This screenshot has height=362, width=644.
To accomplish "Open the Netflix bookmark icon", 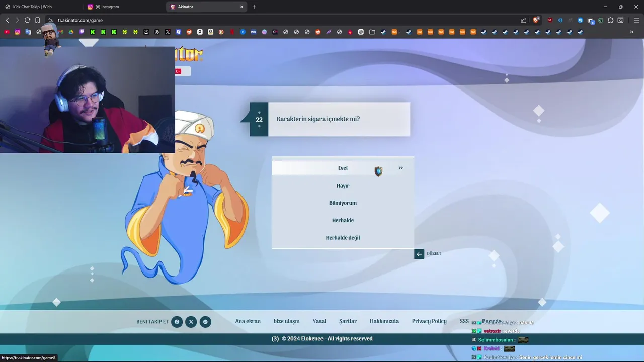I will tap(232, 32).
